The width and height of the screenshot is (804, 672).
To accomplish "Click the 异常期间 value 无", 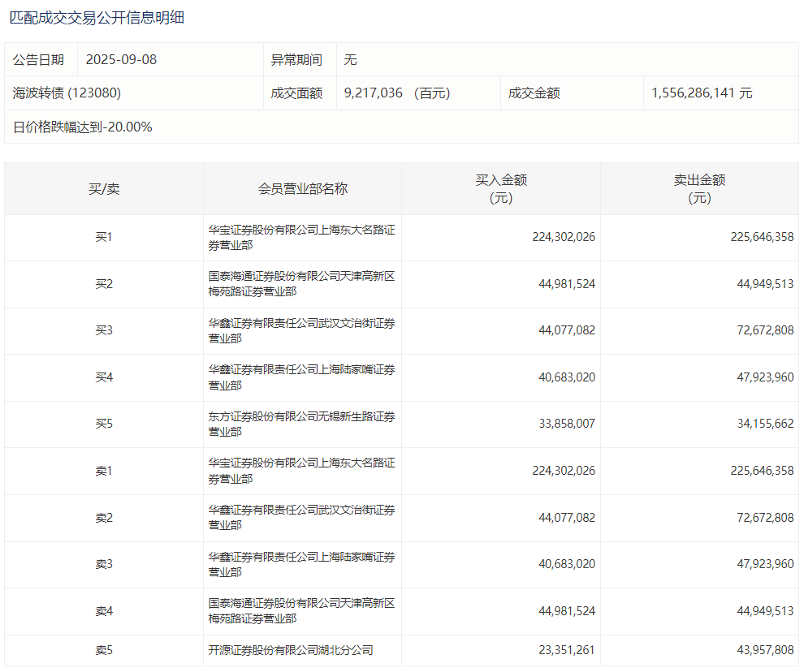I will click(x=350, y=60).
